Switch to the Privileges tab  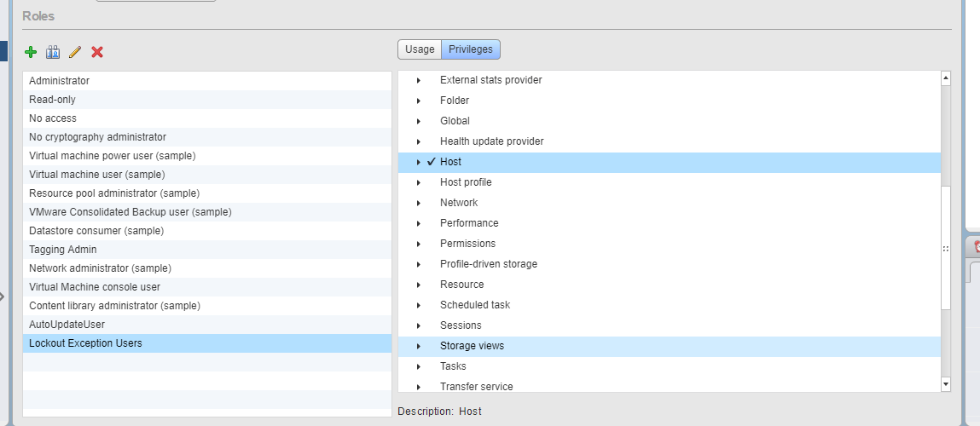471,49
